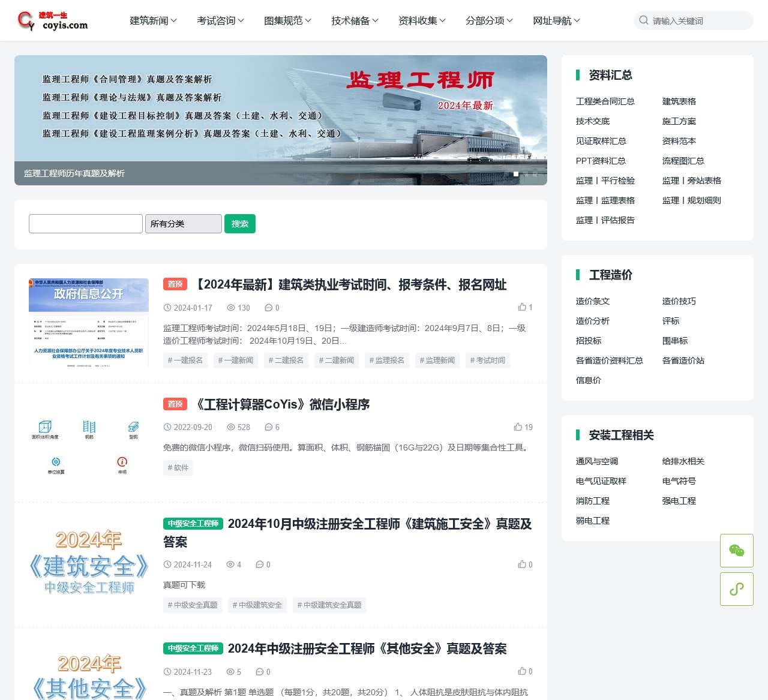Click the # 考试时间 tag
768x700 pixels.
click(488, 360)
